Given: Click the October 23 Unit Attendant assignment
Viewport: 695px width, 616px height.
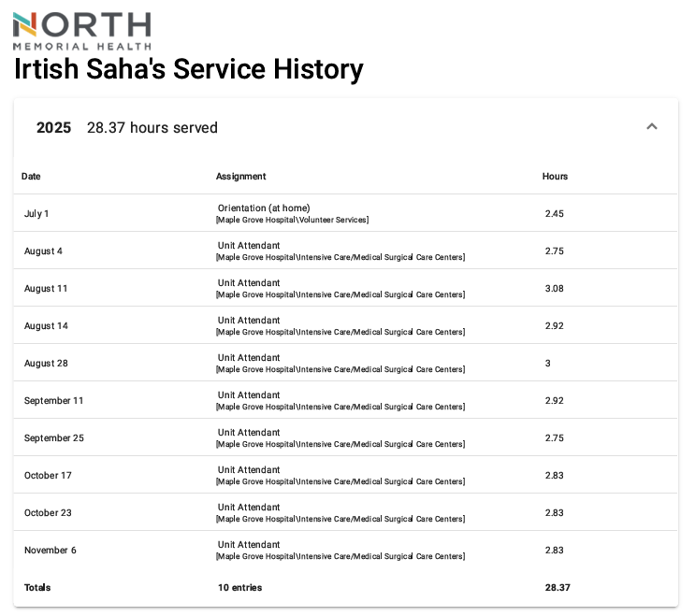Looking at the screenshot, I should (x=249, y=508).
